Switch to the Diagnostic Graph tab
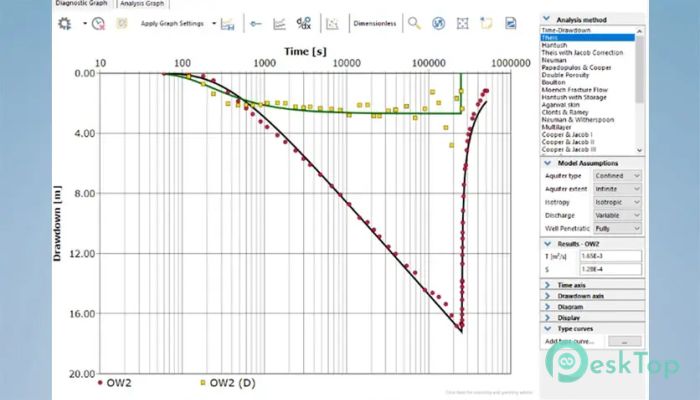Screen dimensions: 700x400 [x=82, y=3]
